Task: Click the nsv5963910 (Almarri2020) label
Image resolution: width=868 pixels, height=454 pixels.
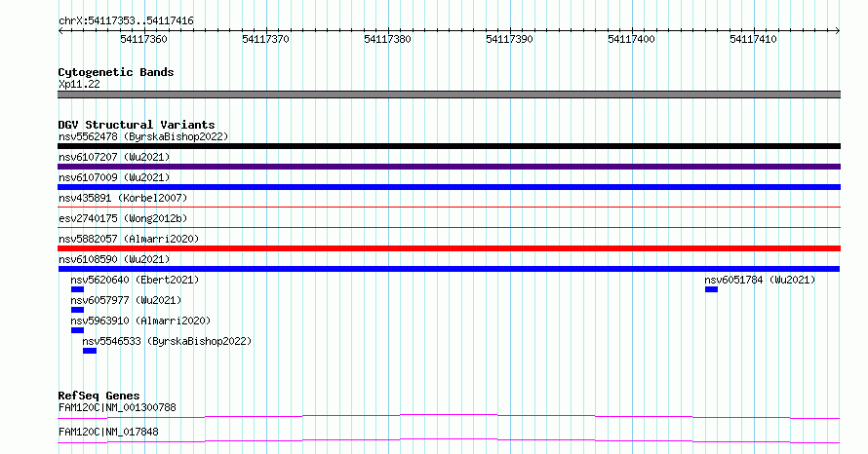Action: tap(140, 321)
